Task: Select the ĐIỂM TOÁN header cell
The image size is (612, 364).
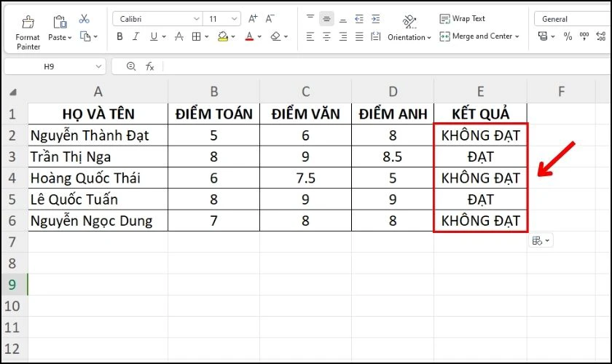Action: coord(214,114)
